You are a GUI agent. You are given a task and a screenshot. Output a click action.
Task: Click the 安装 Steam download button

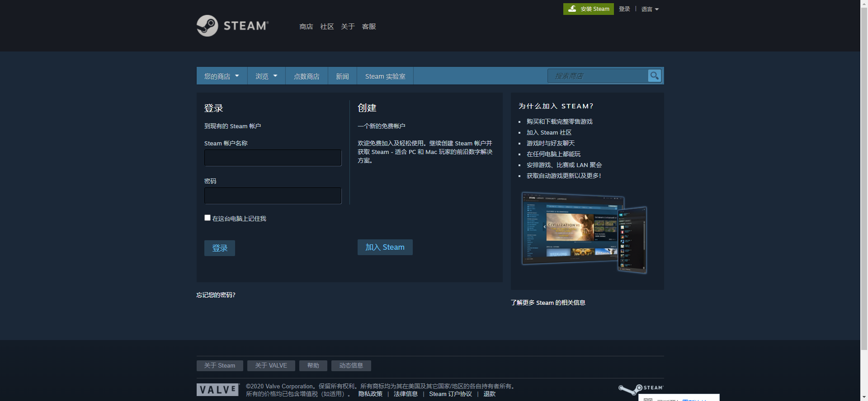[588, 9]
